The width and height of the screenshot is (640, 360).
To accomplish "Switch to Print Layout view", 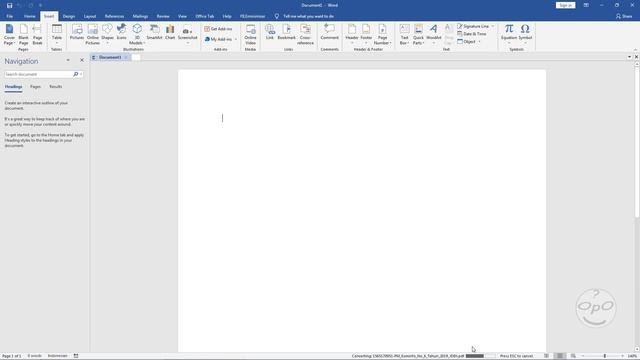I will pyautogui.click(x=560, y=356).
